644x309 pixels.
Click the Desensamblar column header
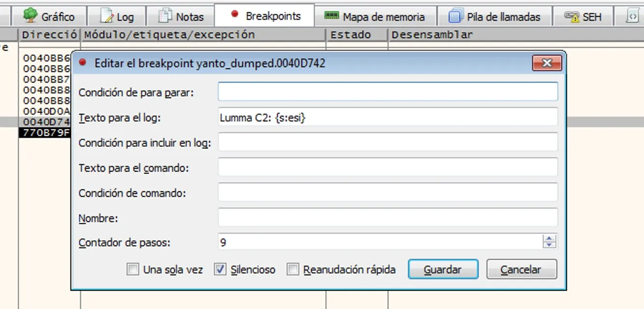click(x=516, y=35)
